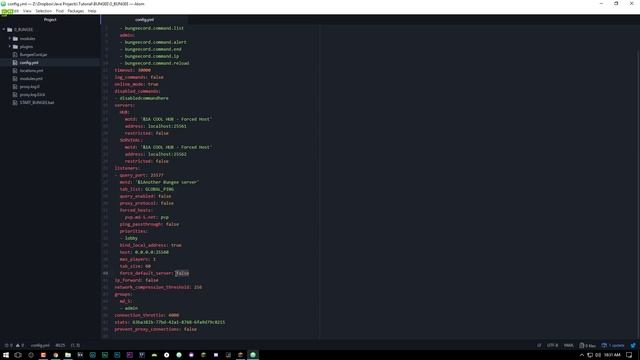The width and height of the screenshot is (640, 360).
Task: Open the network tray icon
Action: (x=590, y=355)
